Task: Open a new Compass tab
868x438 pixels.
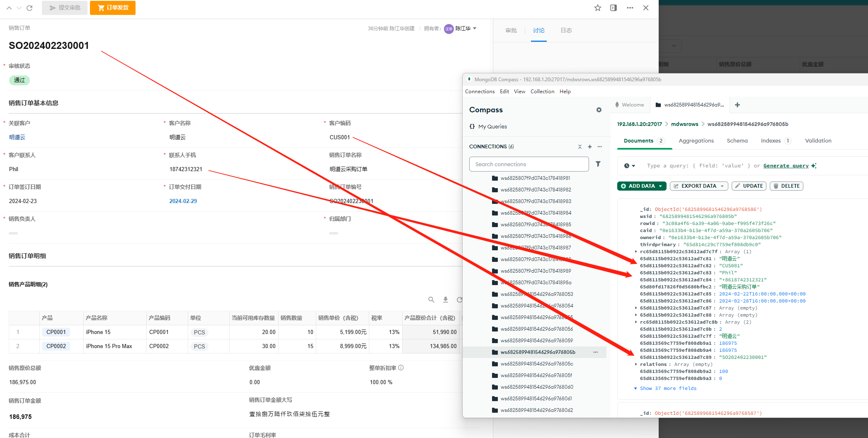Action: coord(737,105)
